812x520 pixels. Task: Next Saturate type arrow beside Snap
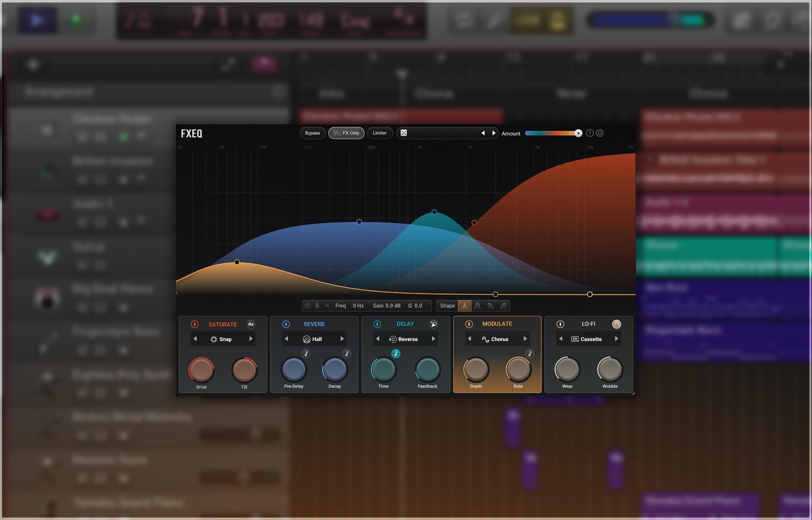click(251, 339)
